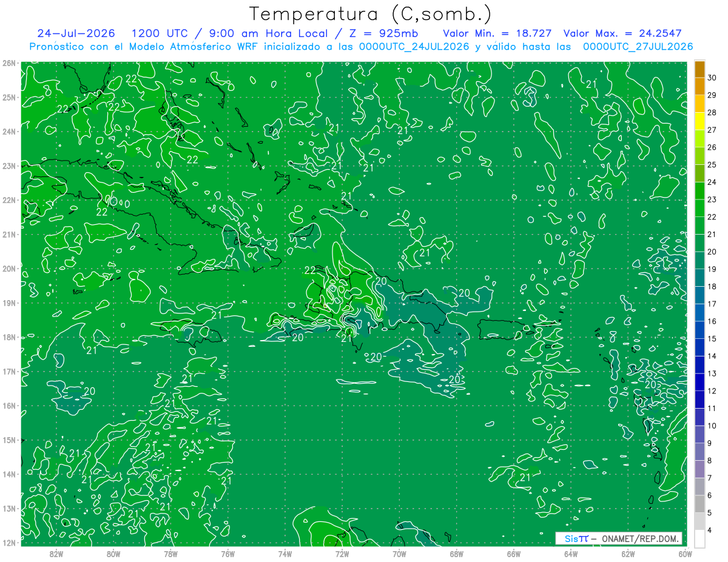Viewport: 728px width, 562px height.
Task: Click the "27" label on the color scale
Action: click(x=712, y=130)
